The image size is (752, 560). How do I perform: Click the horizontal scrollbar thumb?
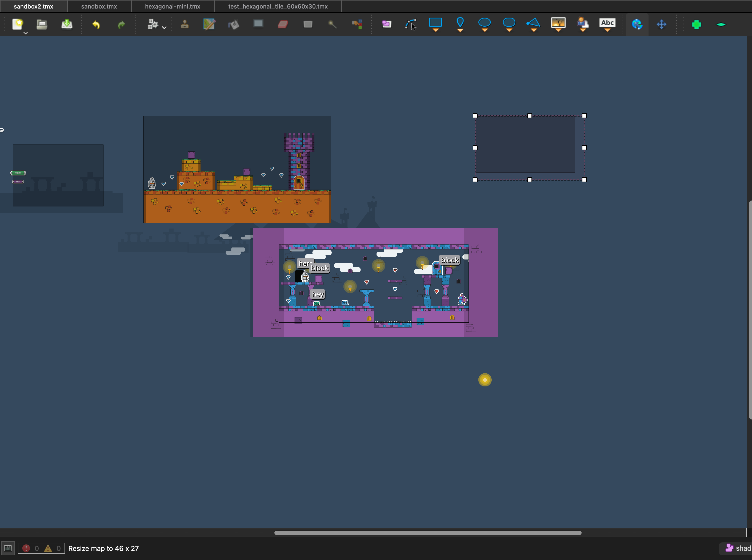pyautogui.click(x=428, y=533)
